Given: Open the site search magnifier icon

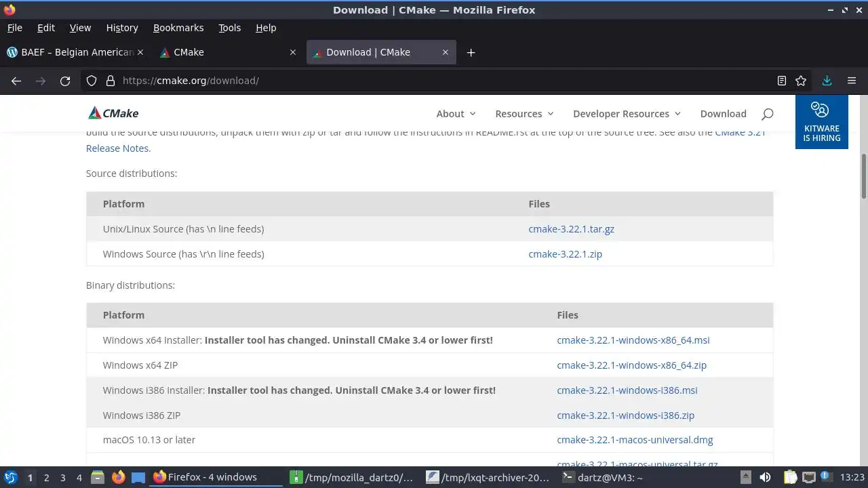Looking at the screenshot, I should point(767,114).
